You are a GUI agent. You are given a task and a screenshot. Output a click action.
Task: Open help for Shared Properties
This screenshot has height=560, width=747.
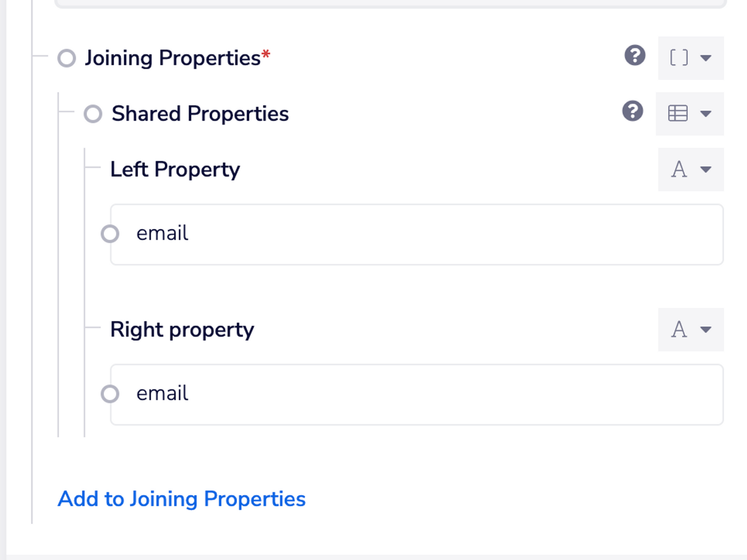[633, 112]
